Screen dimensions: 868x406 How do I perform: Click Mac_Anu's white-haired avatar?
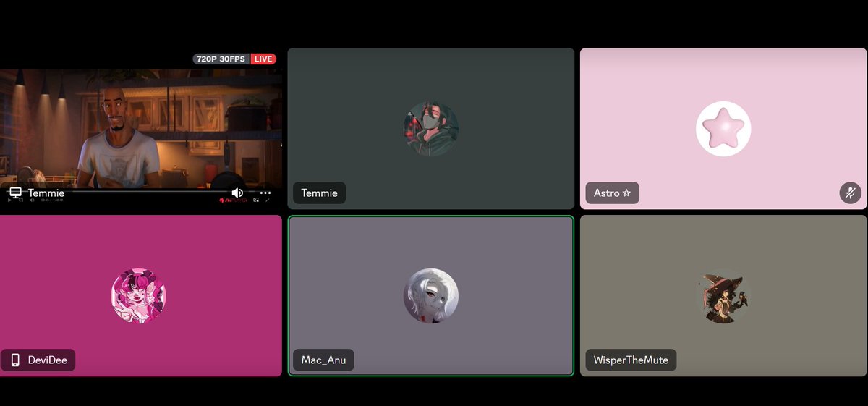(x=431, y=295)
